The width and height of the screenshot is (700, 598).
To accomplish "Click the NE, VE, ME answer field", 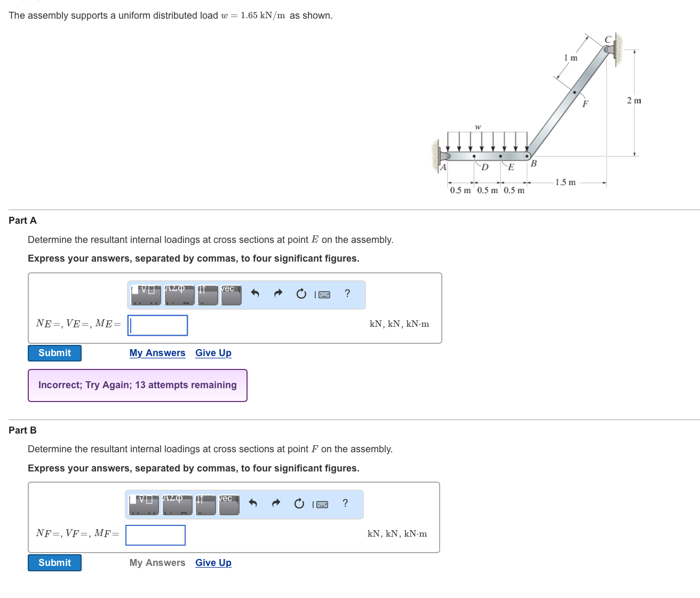I will tap(157, 325).
